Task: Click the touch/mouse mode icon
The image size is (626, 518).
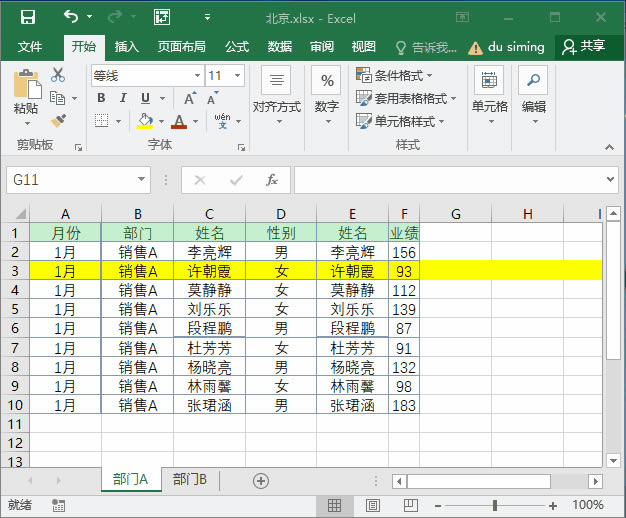Action: coord(162,18)
